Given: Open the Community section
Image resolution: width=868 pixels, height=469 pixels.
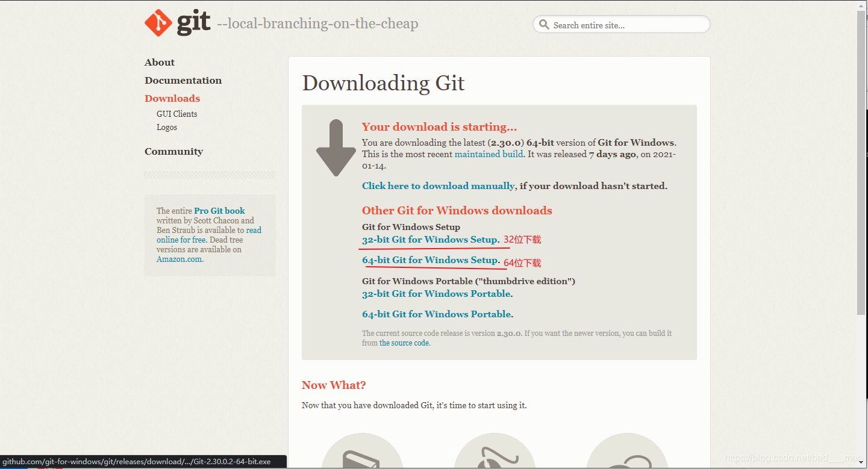Looking at the screenshot, I should point(173,152).
